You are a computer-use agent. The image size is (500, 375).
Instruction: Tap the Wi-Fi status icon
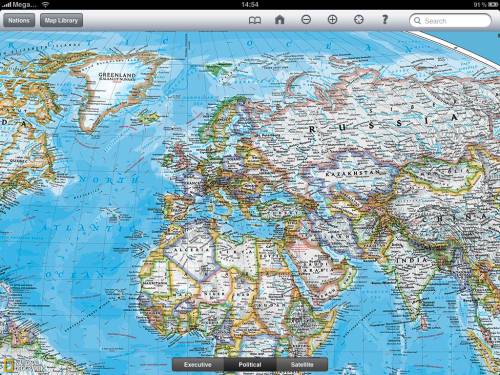click(x=46, y=4)
